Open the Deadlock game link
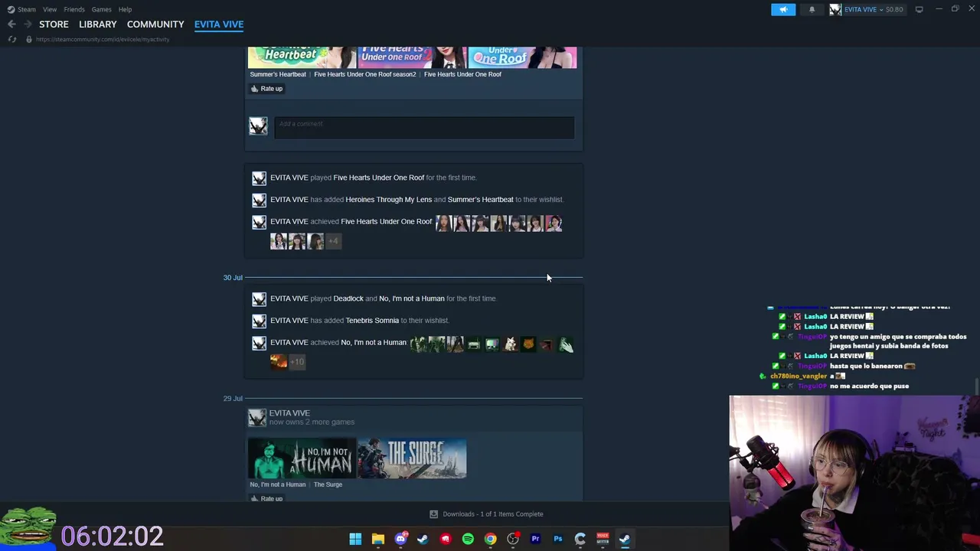980x551 pixels. click(x=348, y=298)
